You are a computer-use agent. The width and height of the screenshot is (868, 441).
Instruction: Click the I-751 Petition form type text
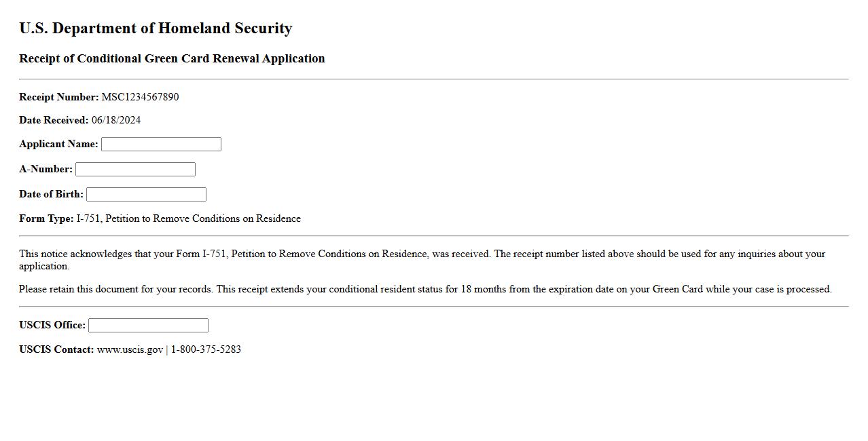[189, 218]
